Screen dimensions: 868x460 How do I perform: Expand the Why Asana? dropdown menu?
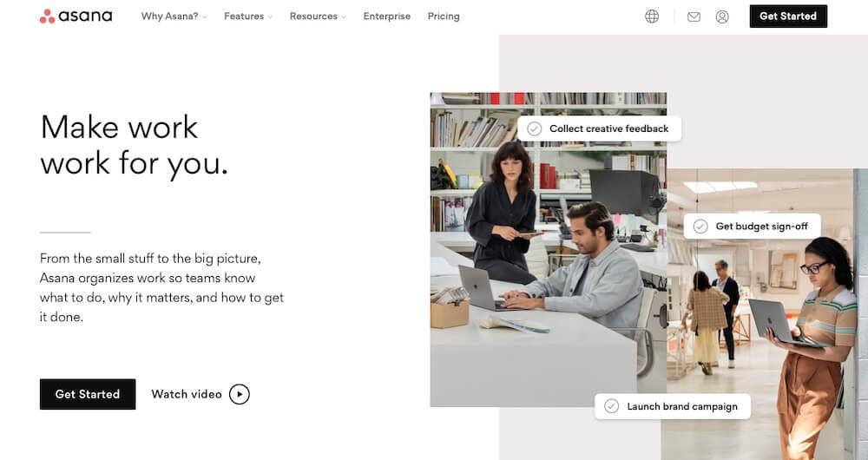(174, 16)
